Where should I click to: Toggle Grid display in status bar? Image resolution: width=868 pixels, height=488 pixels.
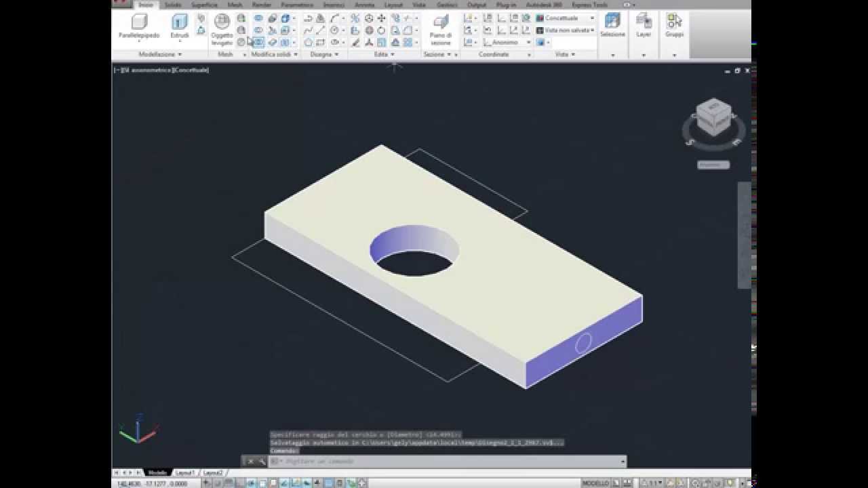coord(230,483)
